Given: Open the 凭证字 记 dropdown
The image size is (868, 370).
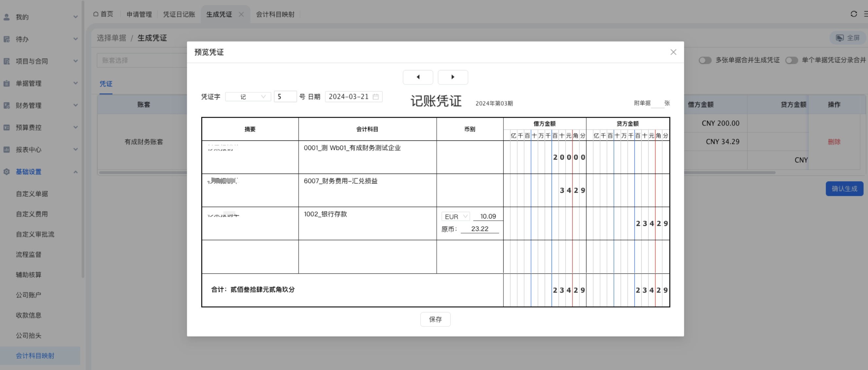Looking at the screenshot, I should click(x=248, y=97).
